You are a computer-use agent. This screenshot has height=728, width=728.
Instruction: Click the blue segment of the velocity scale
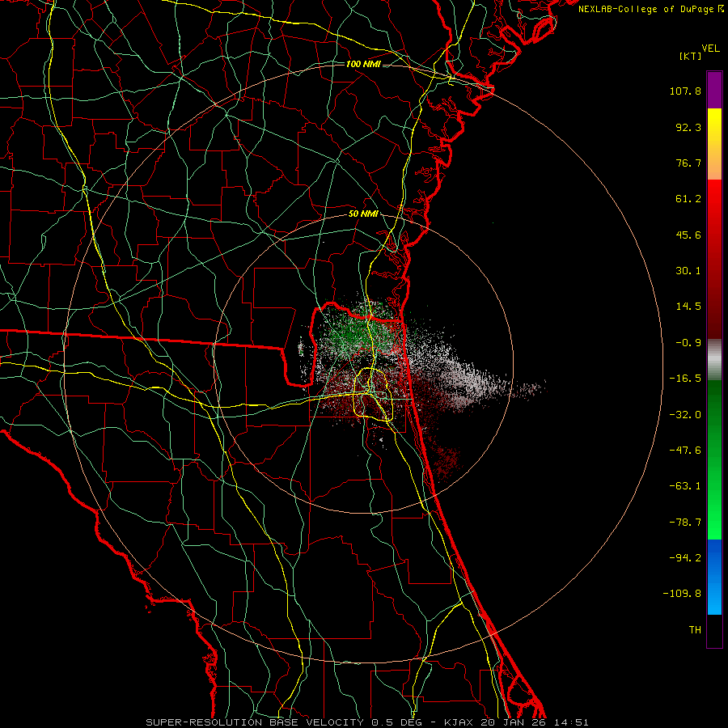click(714, 577)
